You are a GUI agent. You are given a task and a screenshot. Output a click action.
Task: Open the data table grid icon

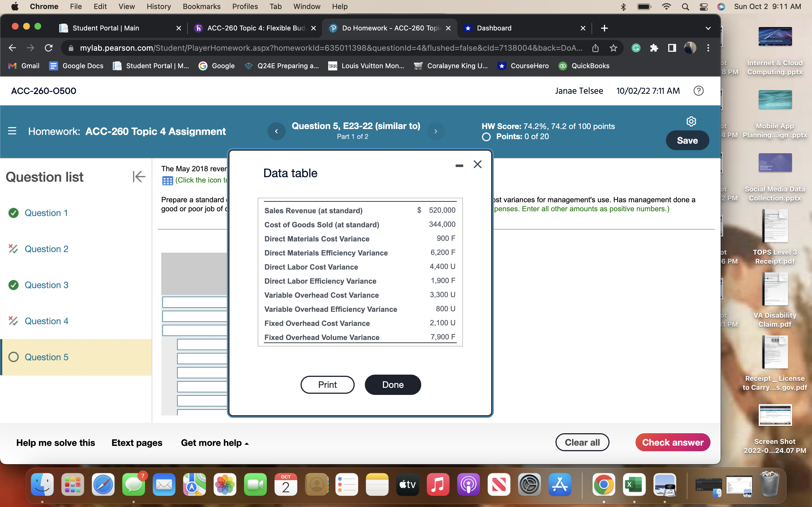click(167, 180)
